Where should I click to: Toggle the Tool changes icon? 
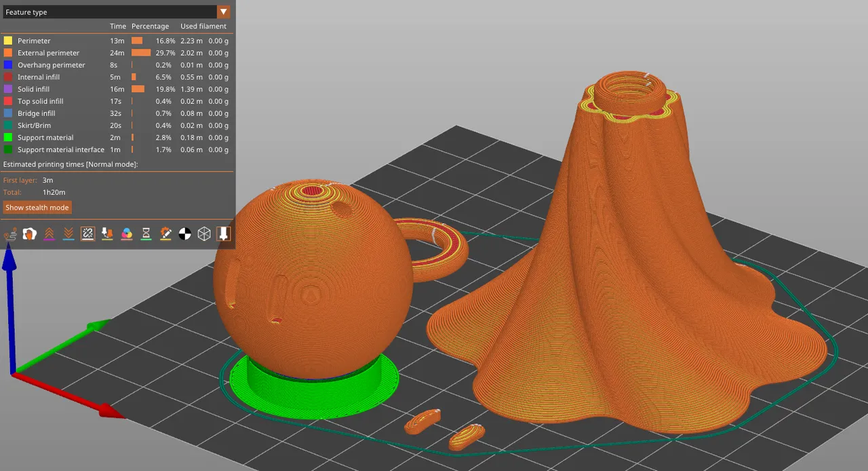pyautogui.click(x=107, y=234)
